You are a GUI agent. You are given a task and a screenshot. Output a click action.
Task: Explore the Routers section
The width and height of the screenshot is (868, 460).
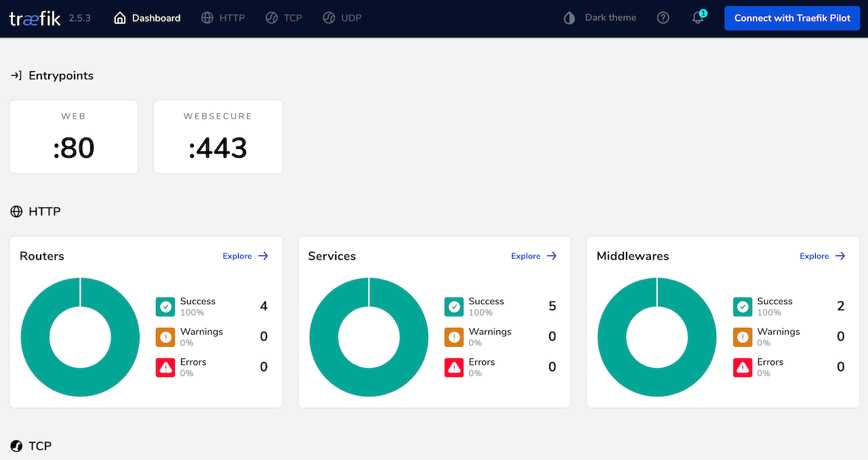[245, 256]
